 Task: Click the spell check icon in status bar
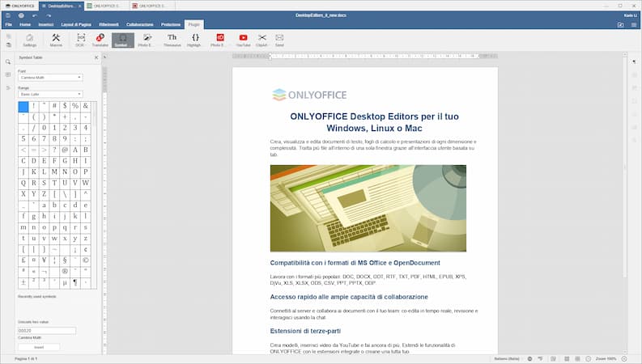point(541,358)
